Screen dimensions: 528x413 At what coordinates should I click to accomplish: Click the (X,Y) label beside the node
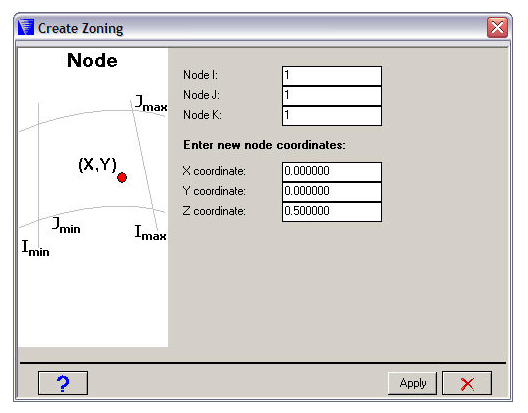tap(98, 165)
